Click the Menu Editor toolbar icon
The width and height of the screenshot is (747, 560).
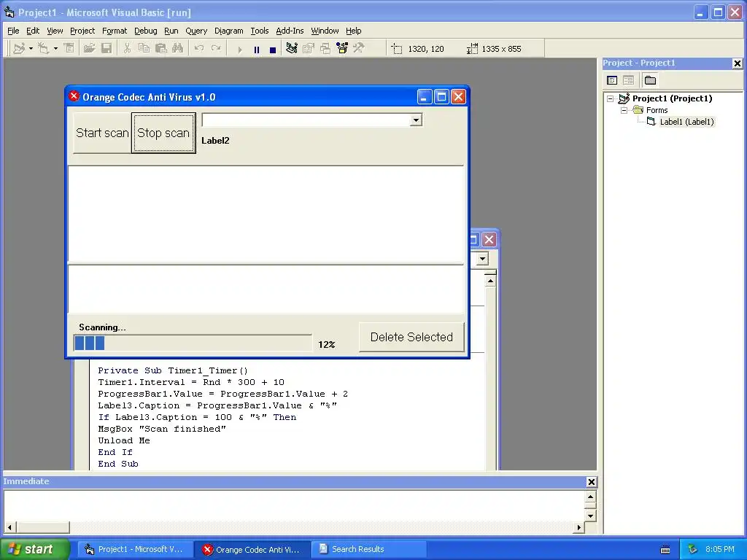pos(69,49)
